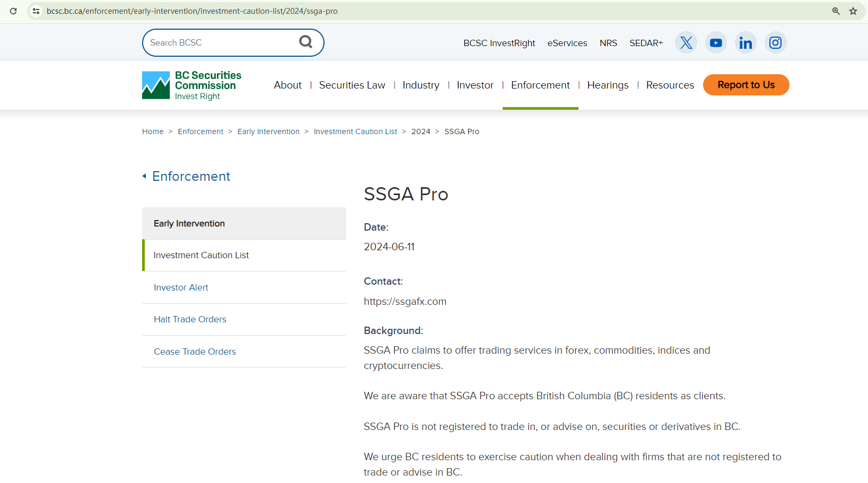Viewport: 868px width, 483px height.
Task: Click the BC Securities Commission logo
Action: point(192,85)
